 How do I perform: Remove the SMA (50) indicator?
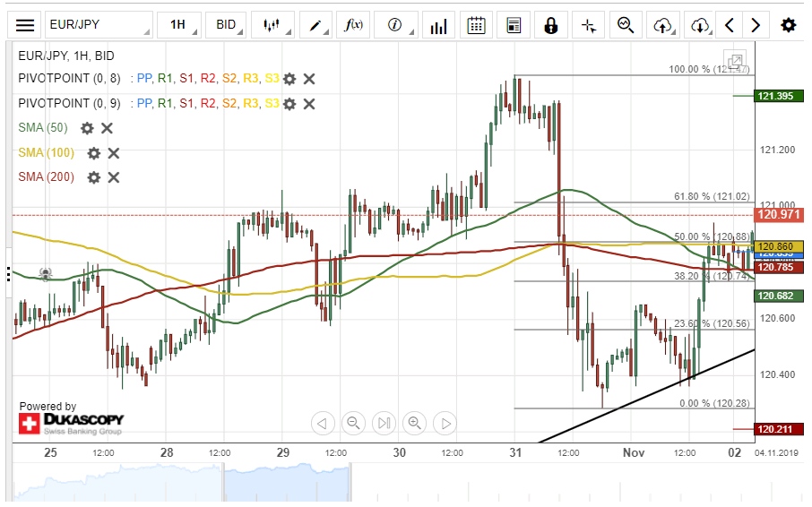[107, 128]
